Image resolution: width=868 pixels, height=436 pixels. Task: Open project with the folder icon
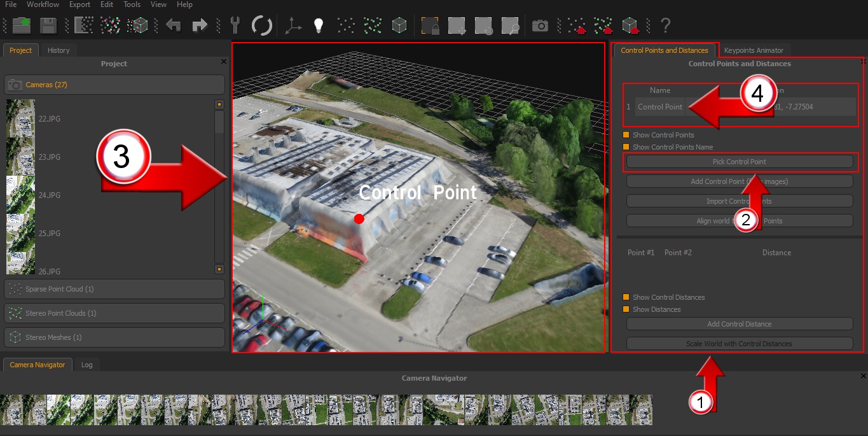point(22,25)
